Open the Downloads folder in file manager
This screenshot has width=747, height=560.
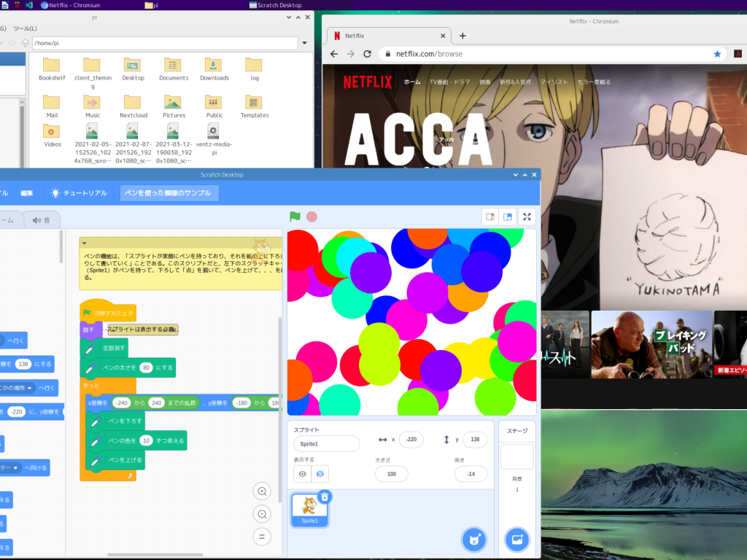[x=214, y=69]
